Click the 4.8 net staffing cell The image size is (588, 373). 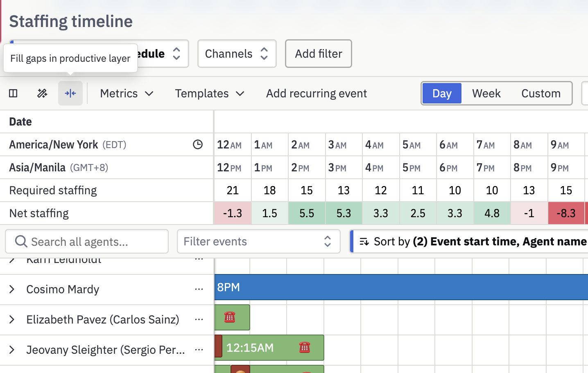[492, 213]
